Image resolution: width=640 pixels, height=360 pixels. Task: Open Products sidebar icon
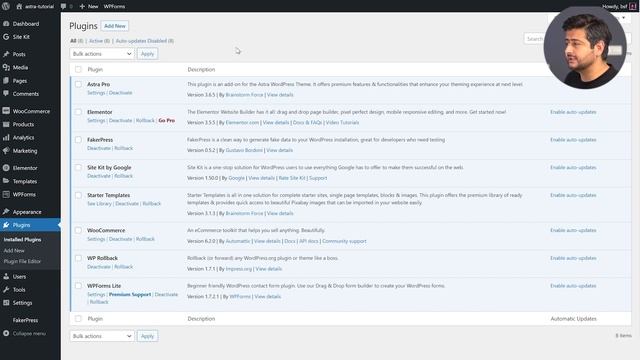(x=6, y=124)
